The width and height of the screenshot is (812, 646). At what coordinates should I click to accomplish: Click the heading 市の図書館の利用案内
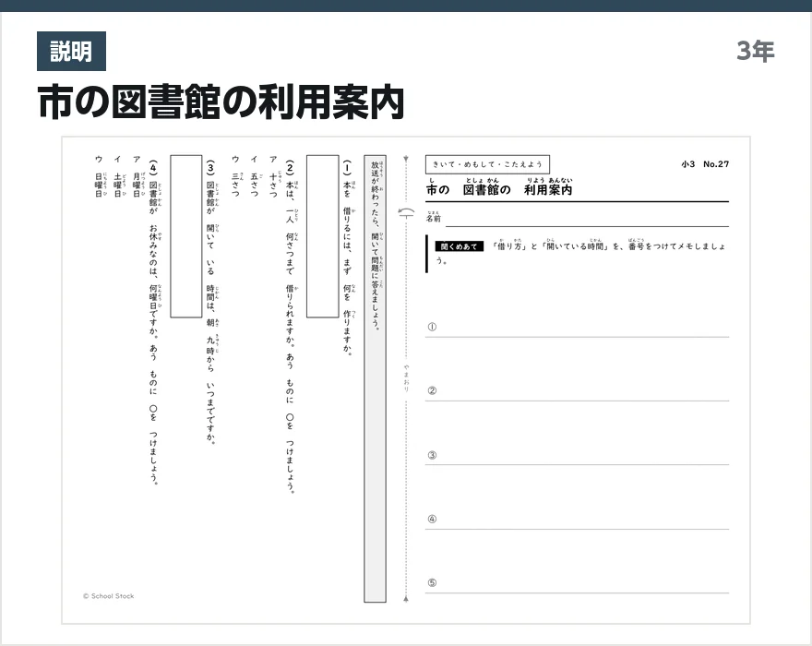(221, 102)
